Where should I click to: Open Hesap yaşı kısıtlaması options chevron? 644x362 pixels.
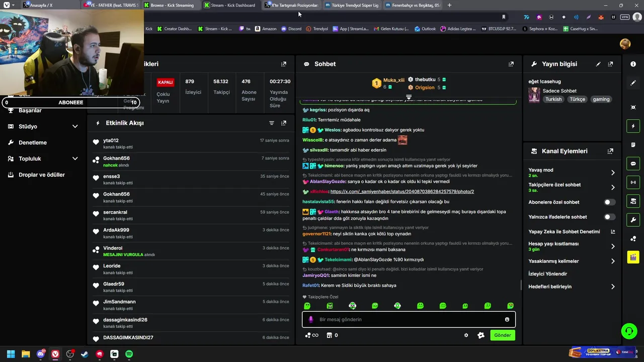tap(613, 246)
